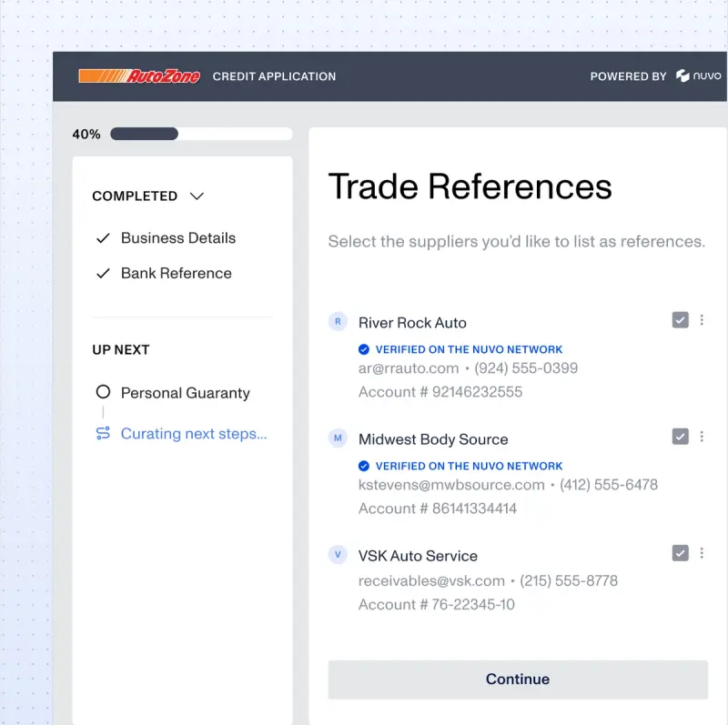Screen dimensions: 728x725
Task: Click the River Rock Auto name
Action: 412,323
